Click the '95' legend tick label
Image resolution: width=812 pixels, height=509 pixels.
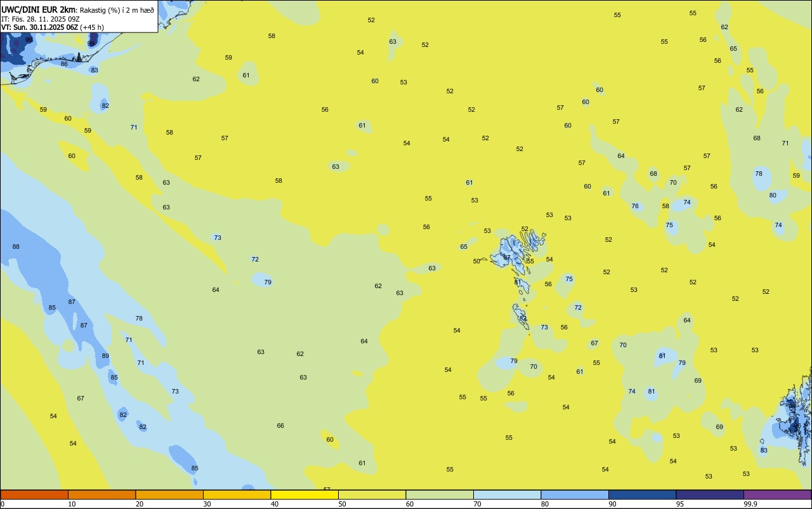pos(680,504)
